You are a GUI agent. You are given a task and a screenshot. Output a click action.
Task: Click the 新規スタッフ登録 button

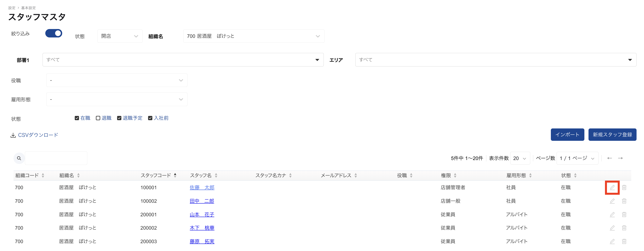[x=612, y=135]
